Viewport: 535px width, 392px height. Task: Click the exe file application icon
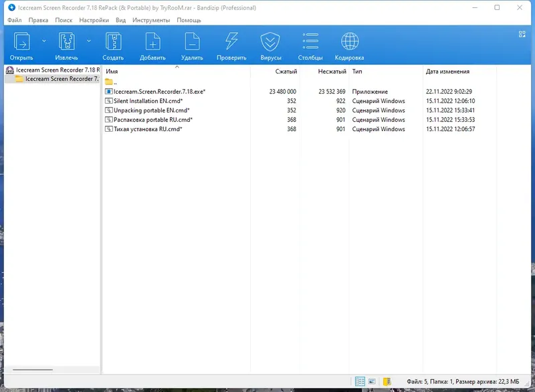click(x=108, y=92)
